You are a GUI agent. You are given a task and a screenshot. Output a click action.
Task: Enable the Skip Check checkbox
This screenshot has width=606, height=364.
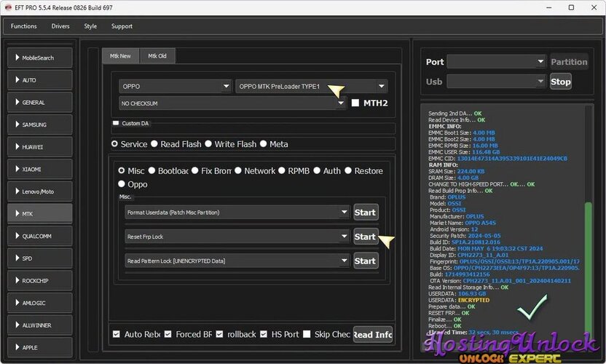click(x=307, y=334)
